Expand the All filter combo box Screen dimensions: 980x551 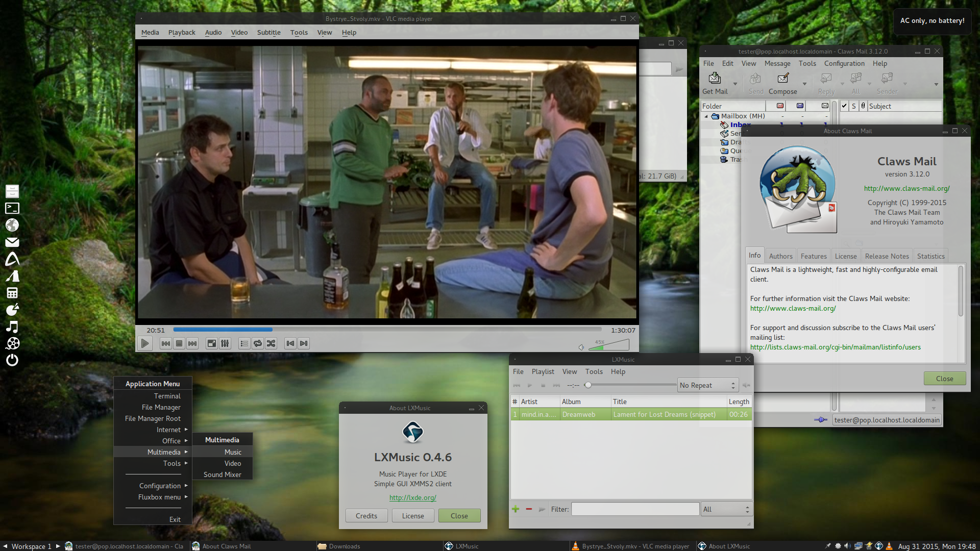pyautogui.click(x=726, y=509)
